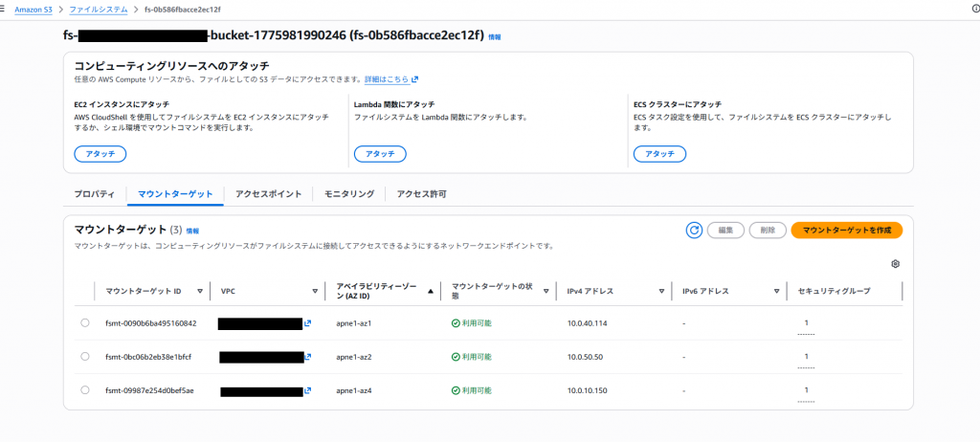
Task: Open external link icon for apne1-az2 VPC
Action: pos(307,357)
